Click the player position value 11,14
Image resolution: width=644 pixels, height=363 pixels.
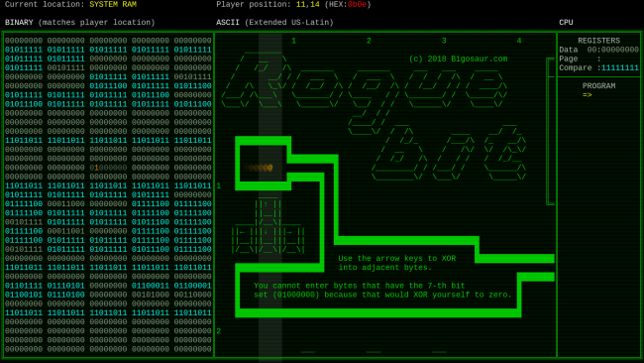click(x=307, y=5)
